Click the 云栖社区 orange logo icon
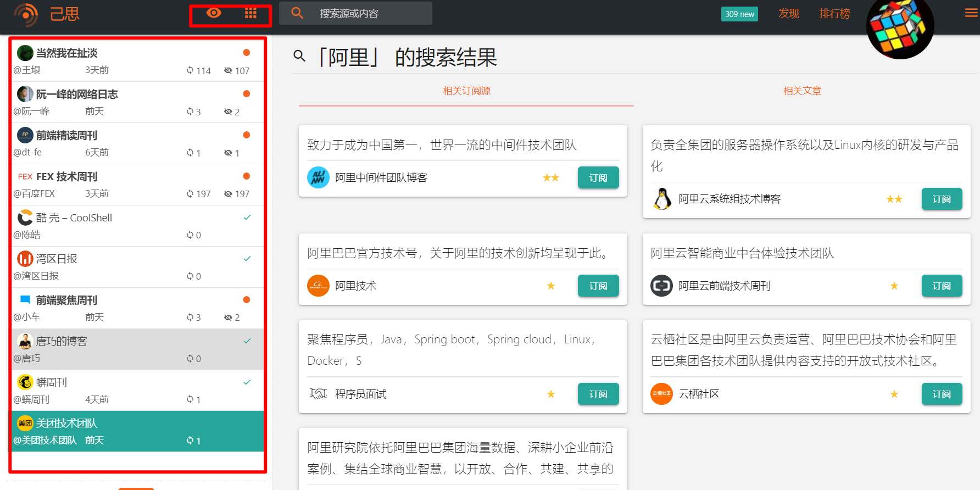Screen dimensions: 980x490 tap(661, 394)
